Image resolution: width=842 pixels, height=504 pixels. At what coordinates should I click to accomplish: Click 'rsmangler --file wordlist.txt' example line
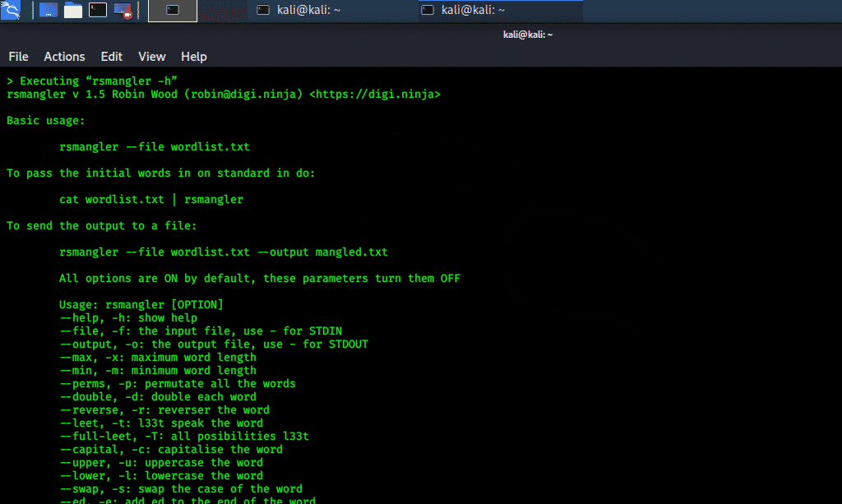click(x=154, y=147)
